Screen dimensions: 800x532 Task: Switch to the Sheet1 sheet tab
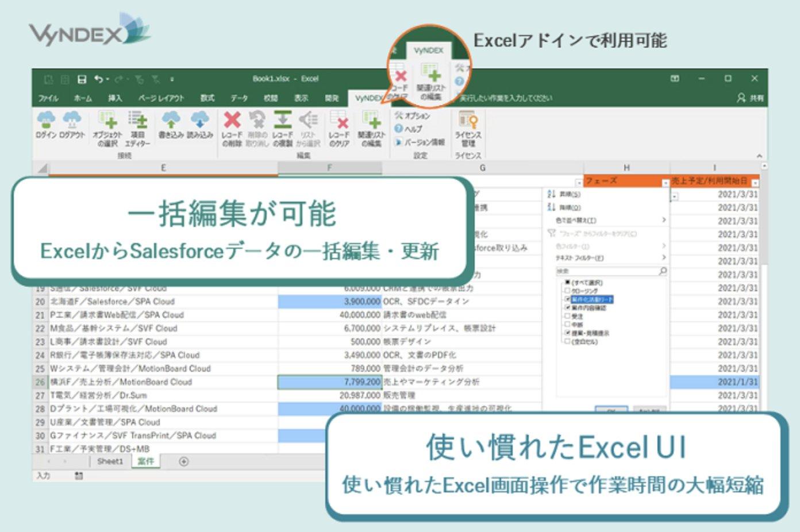click(x=110, y=461)
